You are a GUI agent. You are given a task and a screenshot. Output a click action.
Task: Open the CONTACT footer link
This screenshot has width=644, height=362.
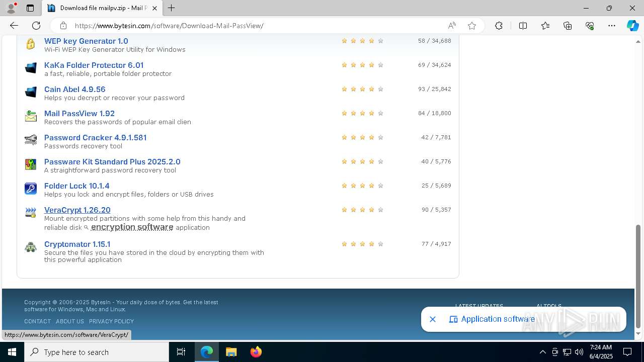tap(37, 321)
